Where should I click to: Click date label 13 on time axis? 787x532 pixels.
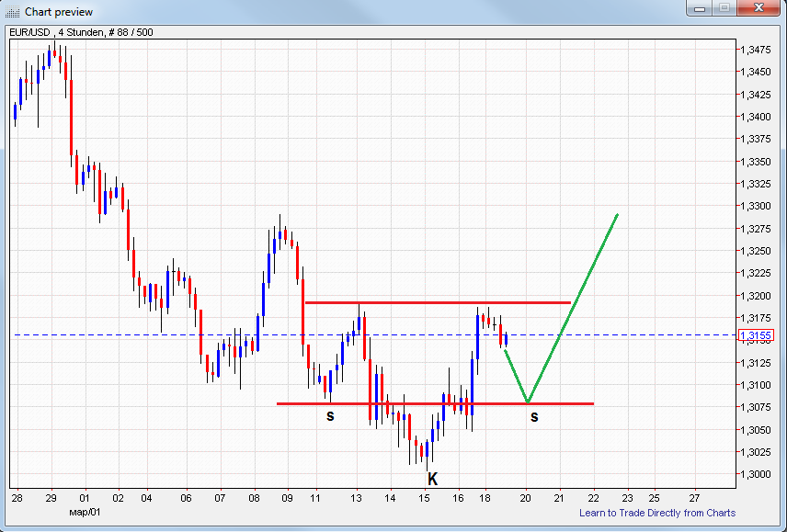[x=357, y=498]
